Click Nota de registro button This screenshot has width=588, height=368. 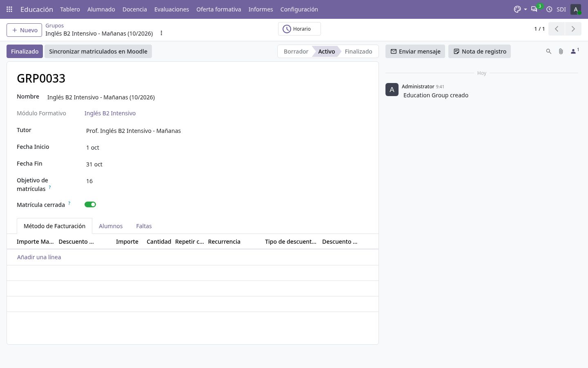[479, 52]
